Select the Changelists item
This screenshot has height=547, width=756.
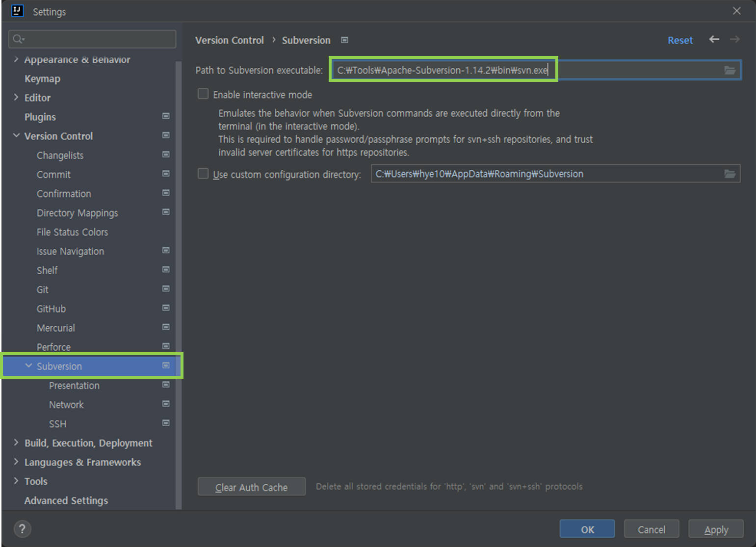click(60, 155)
